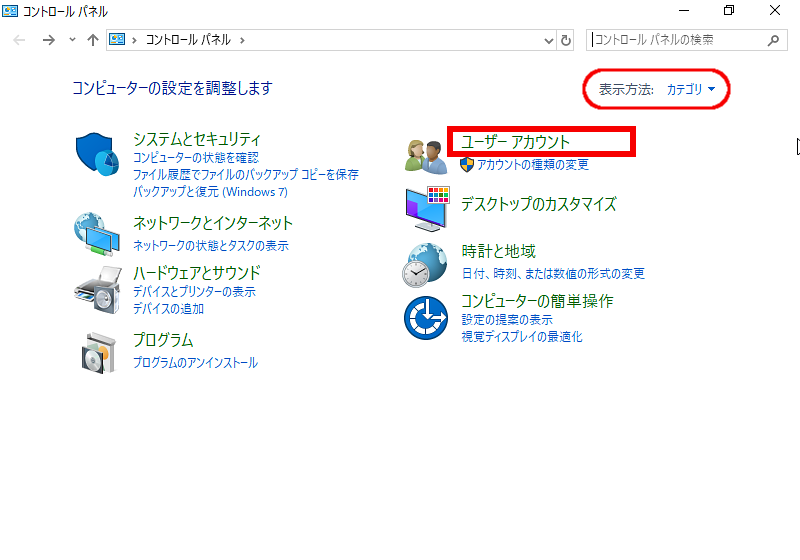Open the Clock and Region globe icon
Image resolution: width=800 pixels, height=560 pixels.
click(x=424, y=265)
